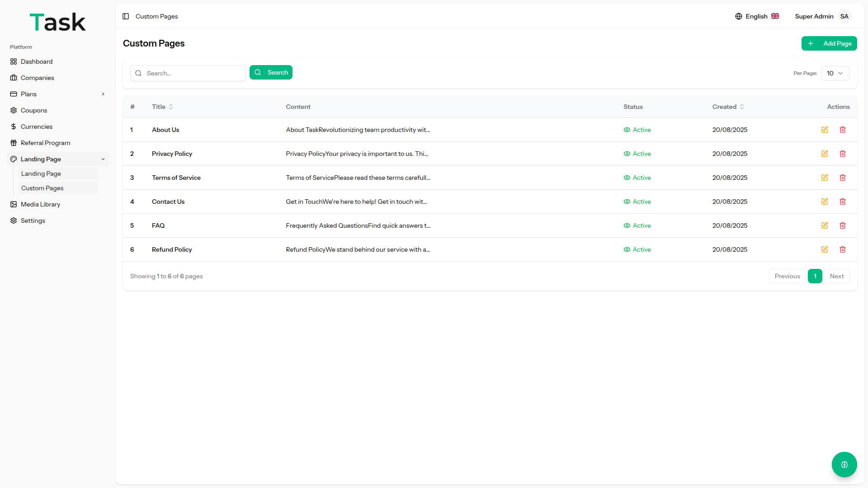
Task: Click edit icon for Contact Us row
Action: pyautogui.click(x=825, y=202)
